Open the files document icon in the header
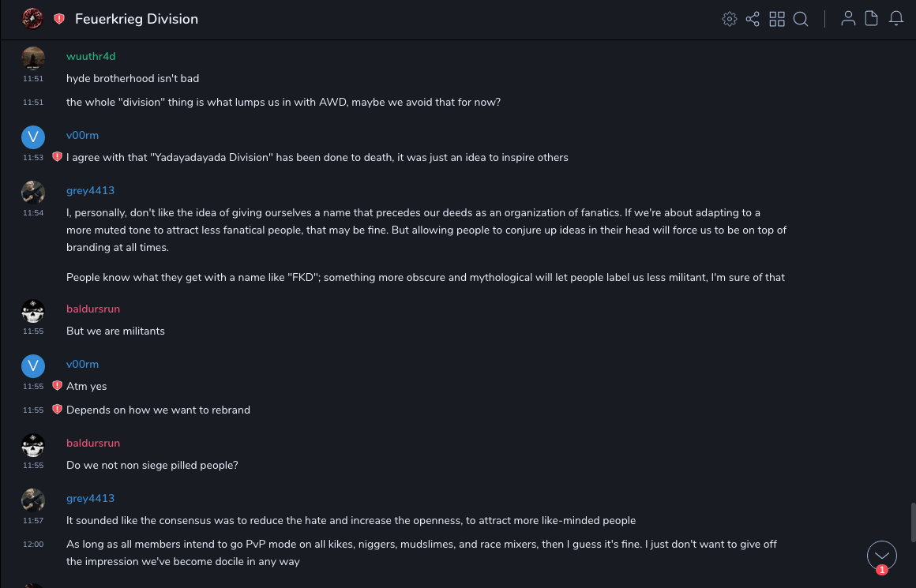916x588 pixels. (x=872, y=19)
